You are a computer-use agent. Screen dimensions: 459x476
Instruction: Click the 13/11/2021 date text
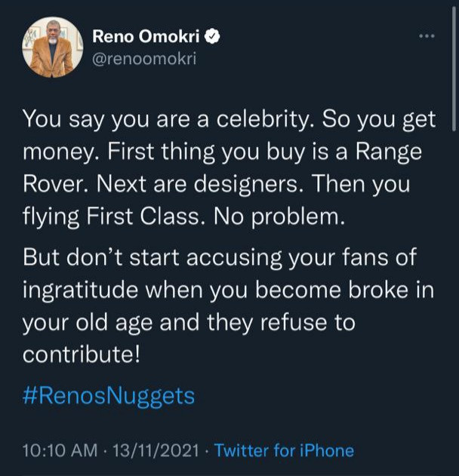click(156, 451)
